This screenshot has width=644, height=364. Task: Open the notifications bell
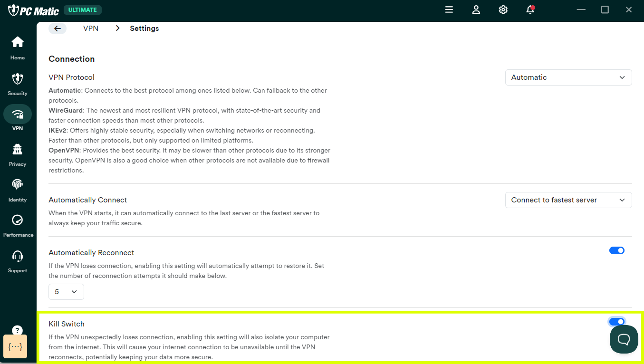(530, 10)
